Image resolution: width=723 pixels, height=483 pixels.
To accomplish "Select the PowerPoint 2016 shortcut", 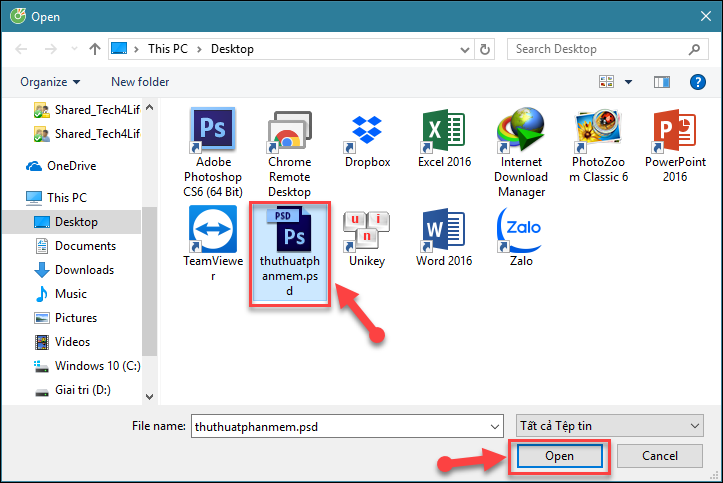I will pos(675,146).
